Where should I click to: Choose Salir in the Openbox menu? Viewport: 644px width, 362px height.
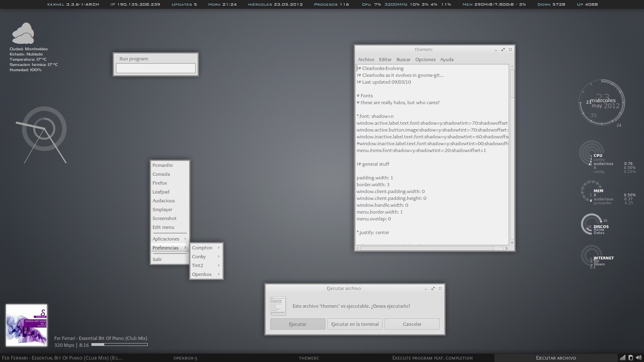coord(170,259)
